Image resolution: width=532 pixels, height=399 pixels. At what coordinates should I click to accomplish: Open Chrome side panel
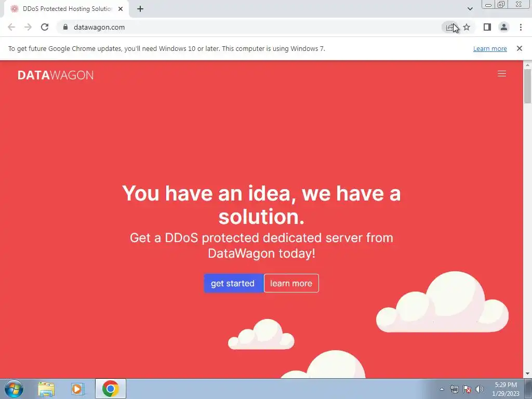(487, 27)
